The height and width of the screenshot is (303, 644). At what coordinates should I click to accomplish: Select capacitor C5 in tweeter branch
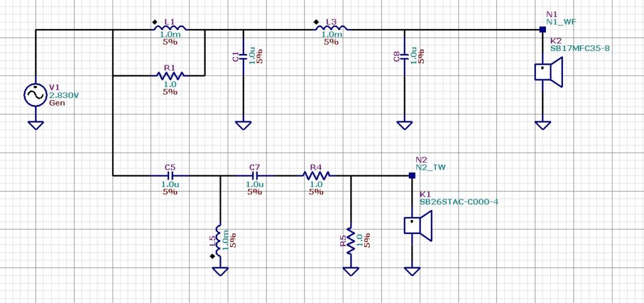click(x=170, y=176)
